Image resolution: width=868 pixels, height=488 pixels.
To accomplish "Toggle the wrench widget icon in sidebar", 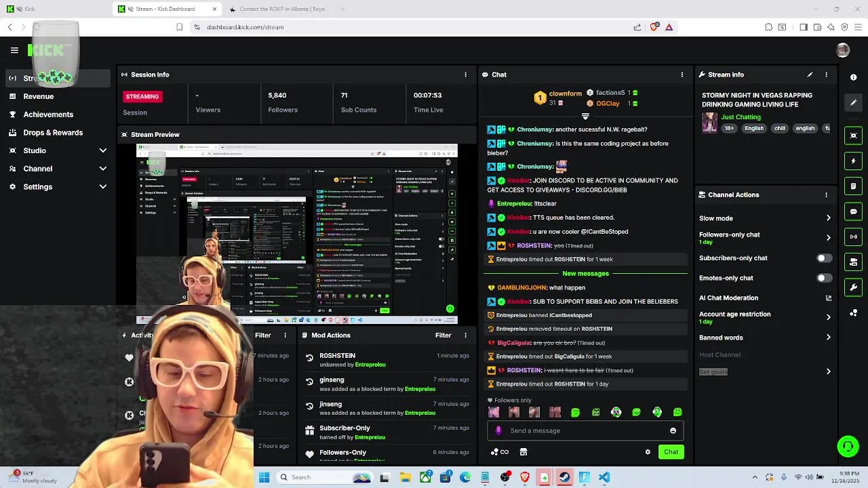I will [854, 287].
